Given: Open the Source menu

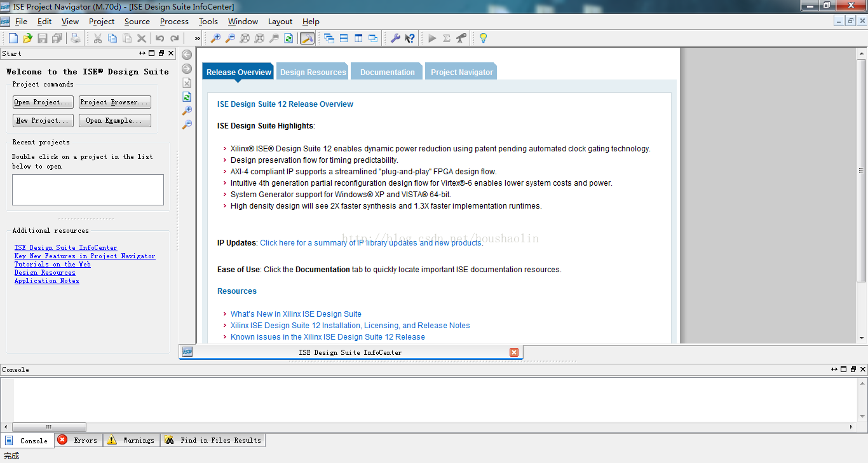Looking at the screenshot, I should [137, 22].
